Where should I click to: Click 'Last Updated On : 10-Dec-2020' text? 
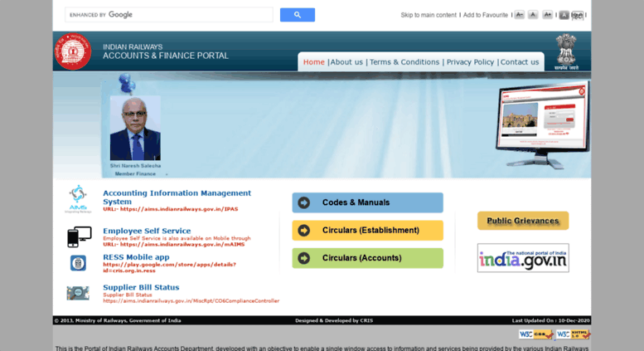point(551,320)
